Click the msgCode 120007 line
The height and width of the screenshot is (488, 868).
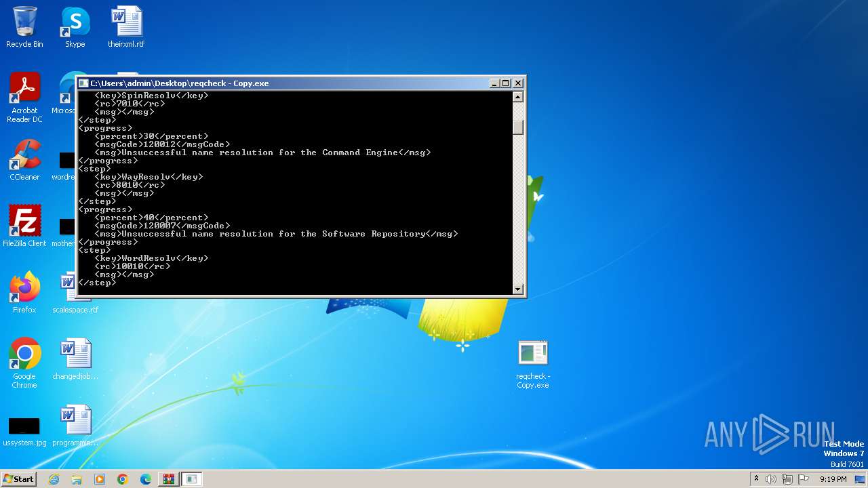tap(162, 226)
